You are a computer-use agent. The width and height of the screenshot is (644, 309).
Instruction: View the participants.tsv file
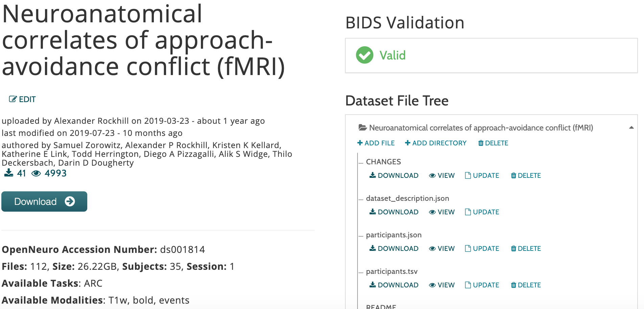tap(442, 285)
